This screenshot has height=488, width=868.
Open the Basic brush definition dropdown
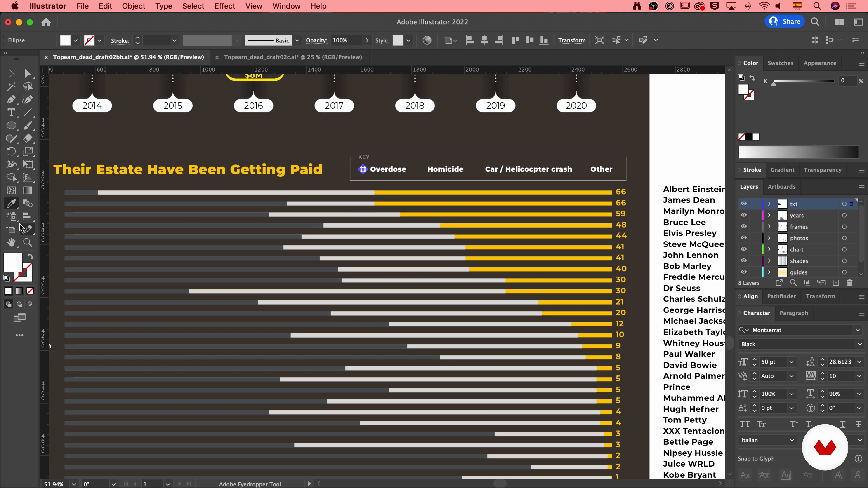pyautogui.click(x=297, y=40)
